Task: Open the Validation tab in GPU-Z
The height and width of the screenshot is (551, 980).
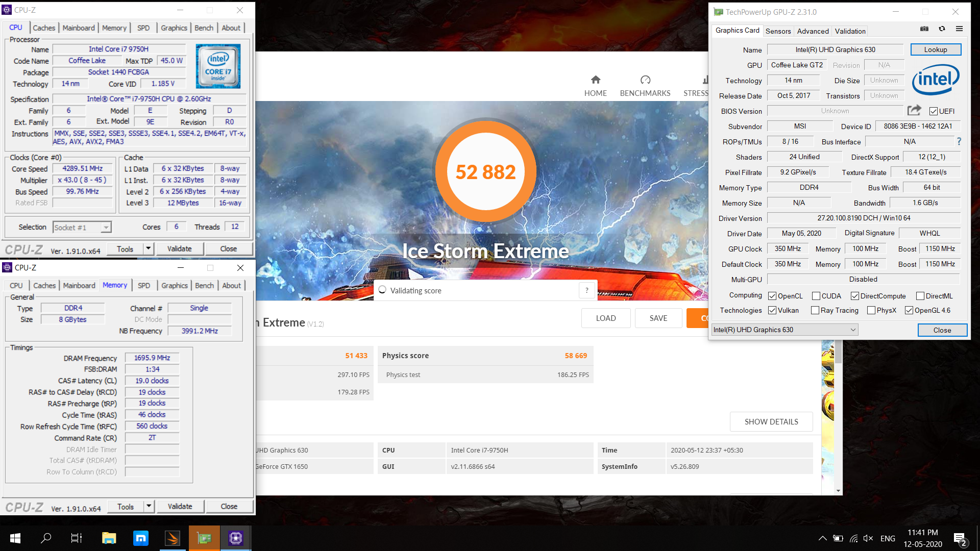Action: pos(850,31)
